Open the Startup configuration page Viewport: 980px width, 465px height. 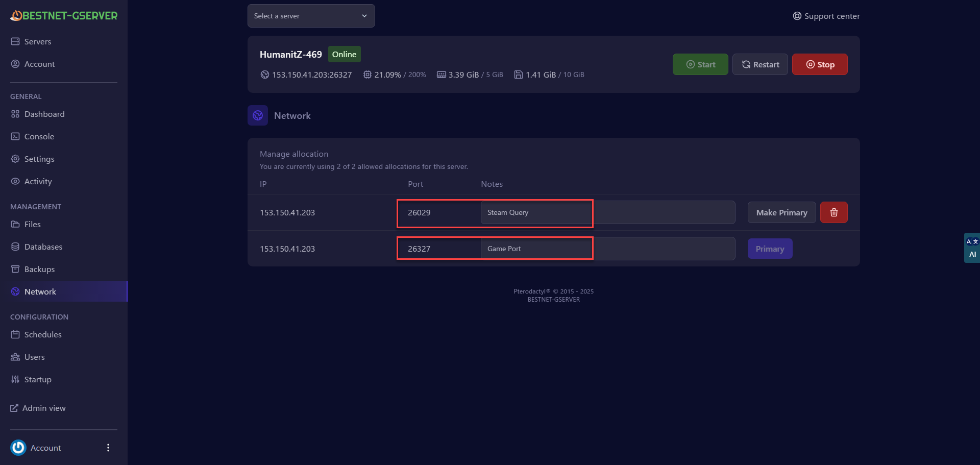click(38, 379)
